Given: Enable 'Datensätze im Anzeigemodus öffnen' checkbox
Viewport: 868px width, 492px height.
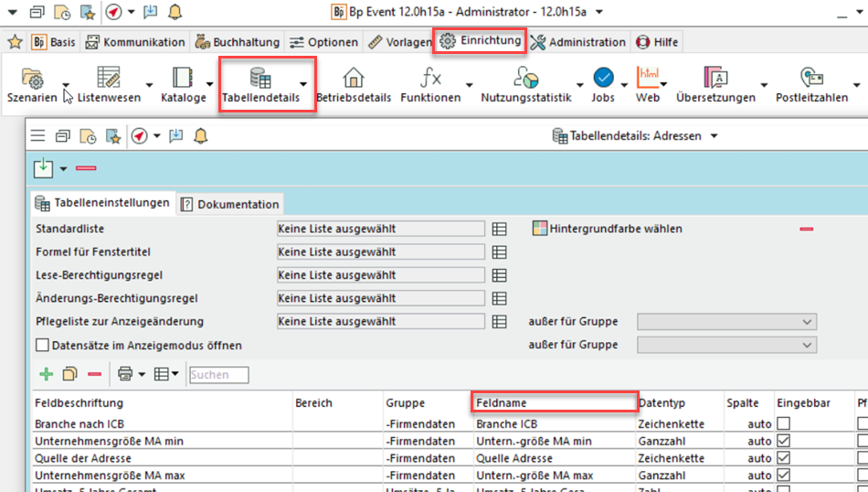Looking at the screenshot, I should click(x=42, y=346).
